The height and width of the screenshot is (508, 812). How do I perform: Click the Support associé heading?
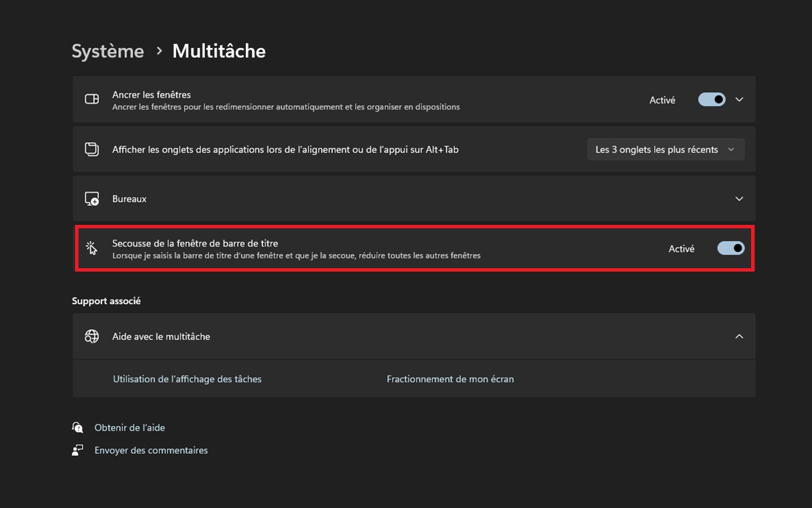coord(106,301)
